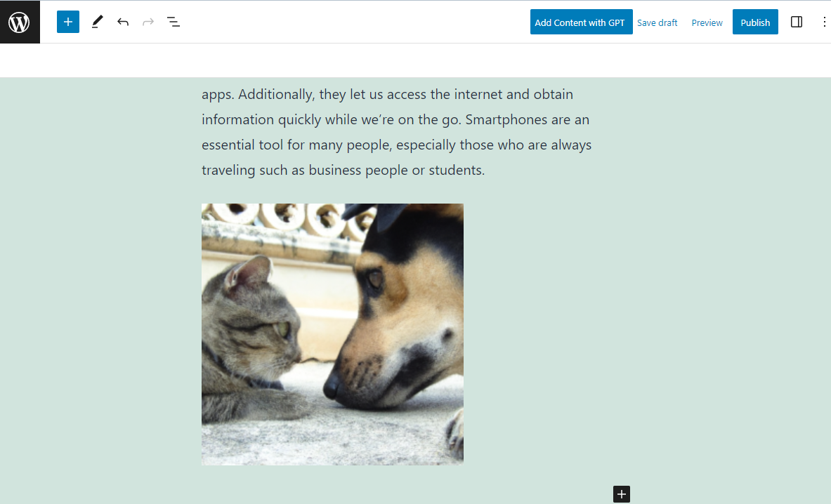Redo the previous action
This screenshot has height=504, width=831.
pyautogui.click(x=148, y=22)
